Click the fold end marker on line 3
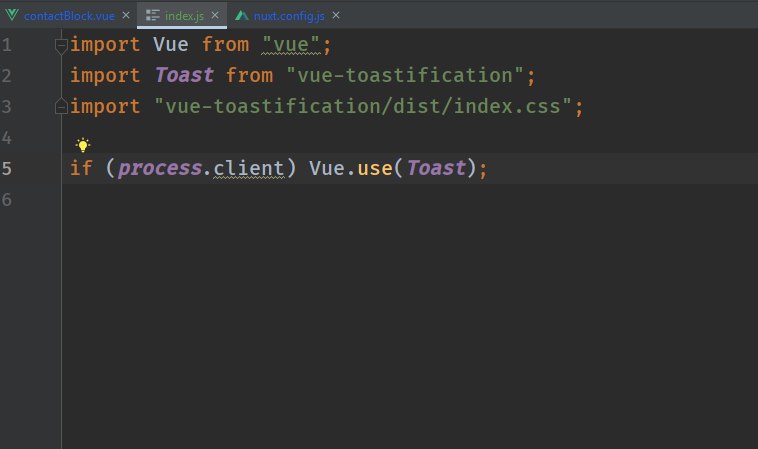 click(61, 106)
